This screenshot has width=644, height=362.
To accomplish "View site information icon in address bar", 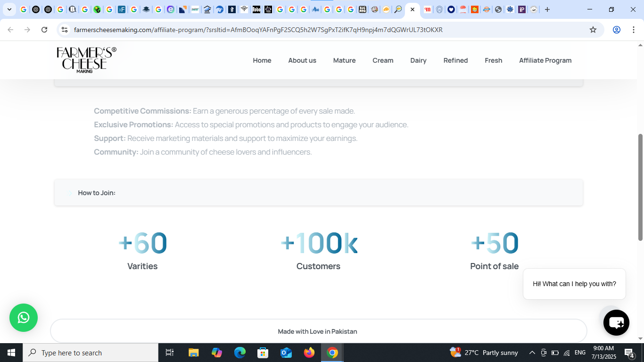I will (65, 30).
